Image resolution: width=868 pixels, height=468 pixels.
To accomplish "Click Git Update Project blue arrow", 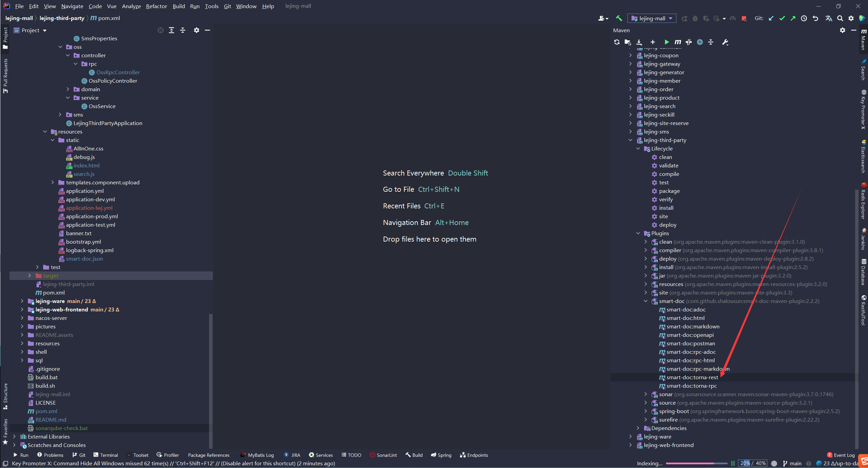I will tap(771, 18).
